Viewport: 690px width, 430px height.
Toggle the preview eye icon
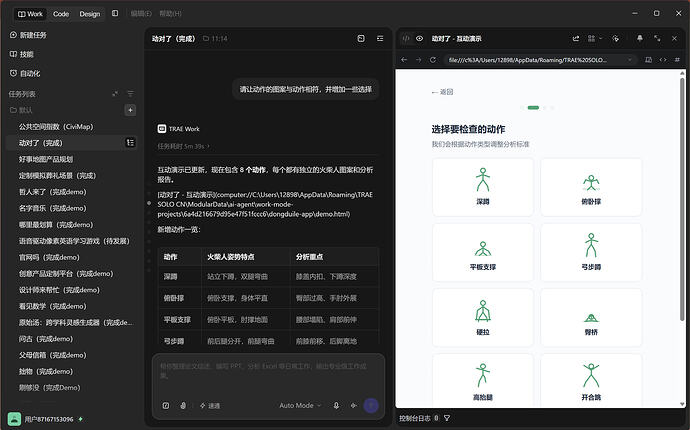click(x=419, y=39)
